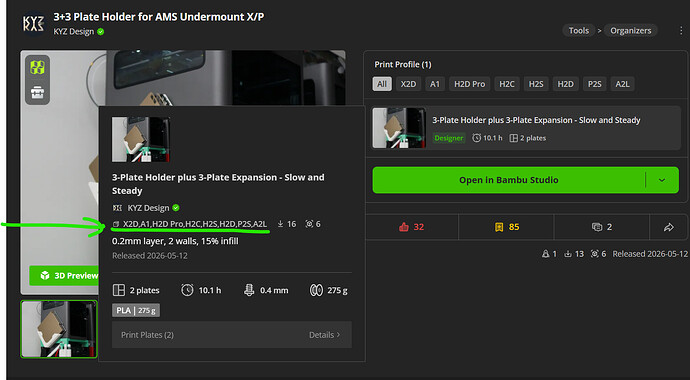Screen dimensions: 690x380
Task: Click the Print Plates (2) row
Action: click(232, 335)
